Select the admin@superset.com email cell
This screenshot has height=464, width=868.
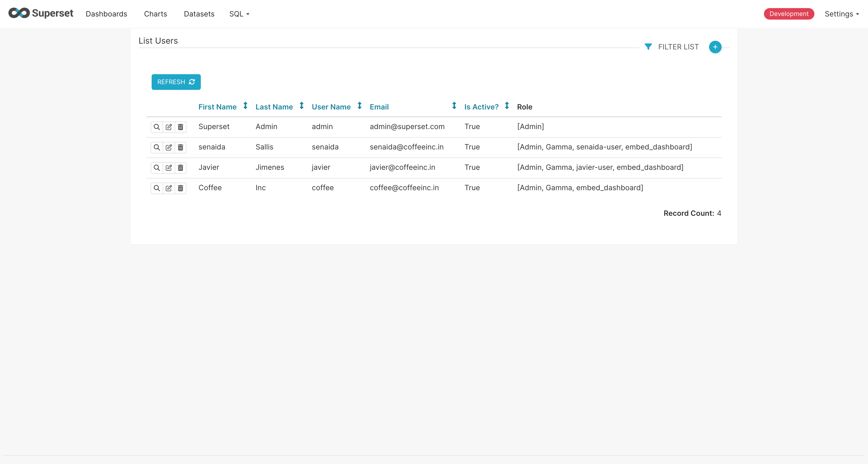407,127
